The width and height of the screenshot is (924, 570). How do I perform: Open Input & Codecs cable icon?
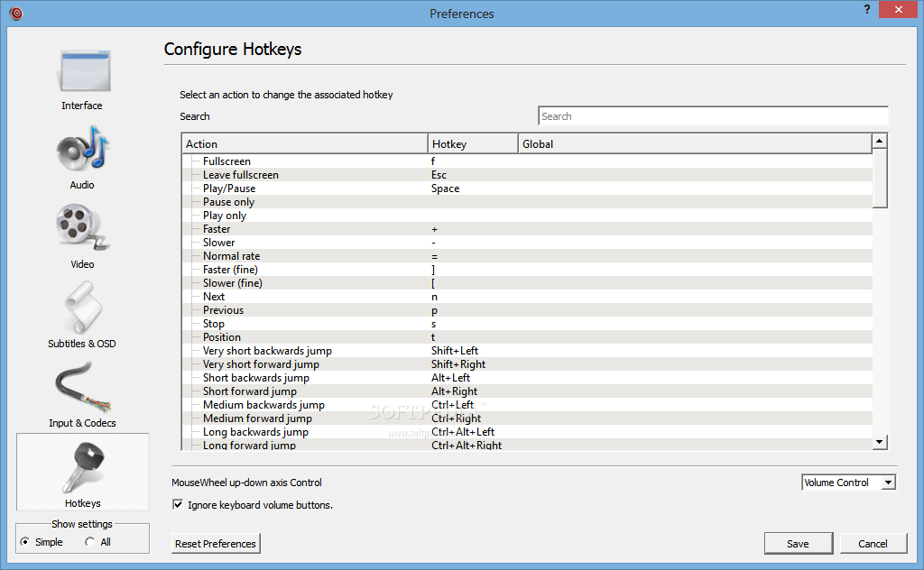(x=82, y=387)
